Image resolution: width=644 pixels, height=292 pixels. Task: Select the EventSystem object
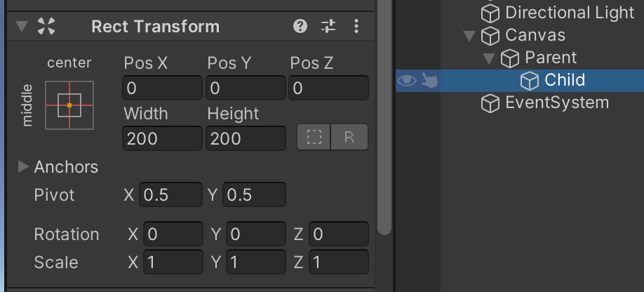(x=557, y=103)
